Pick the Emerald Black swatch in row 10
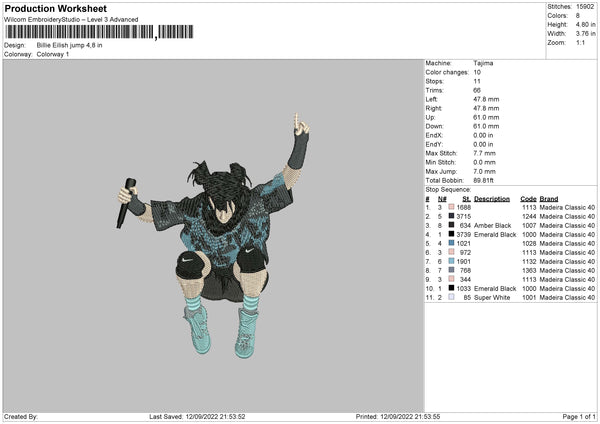 (452, 288)
